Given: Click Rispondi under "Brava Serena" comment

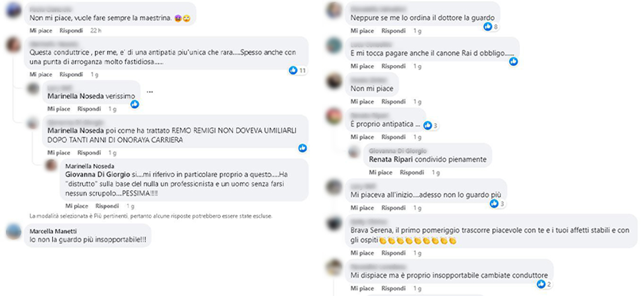Looking at the screenshot, I should coord(394,252).
